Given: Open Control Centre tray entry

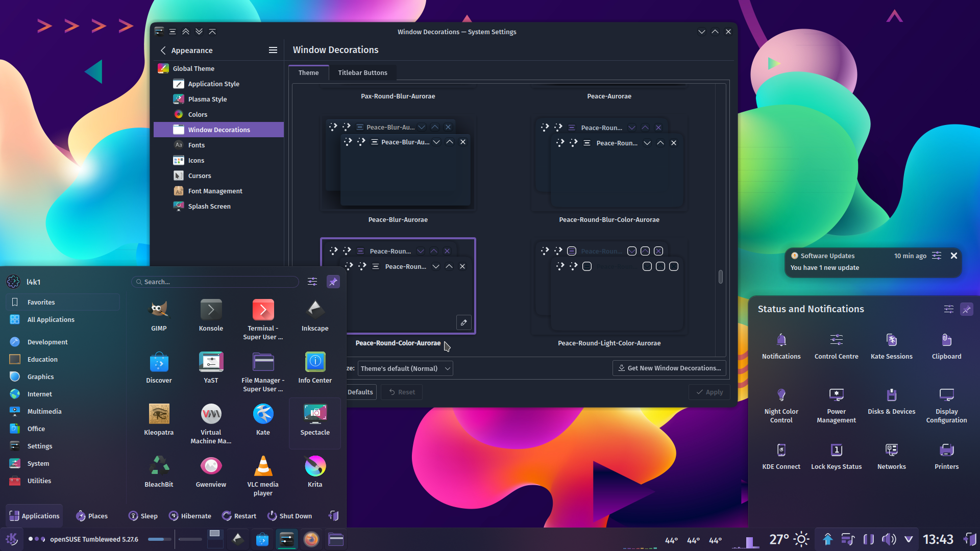Looking at the screenshot, I should [836, 346].
